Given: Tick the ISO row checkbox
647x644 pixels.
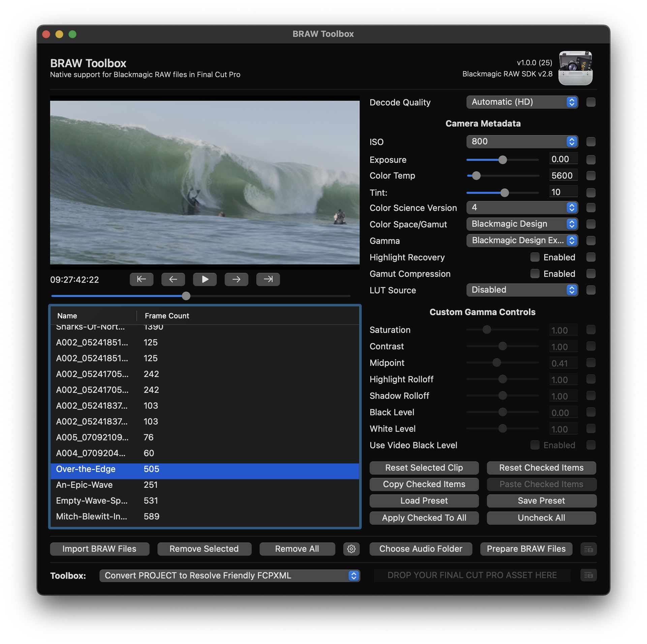Looking at the screenshot, I should pos(590,142).
